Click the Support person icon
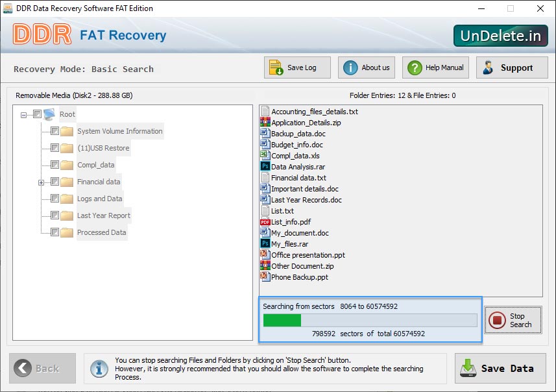Screen dimensions: 556x392 (x=489, y=67)
